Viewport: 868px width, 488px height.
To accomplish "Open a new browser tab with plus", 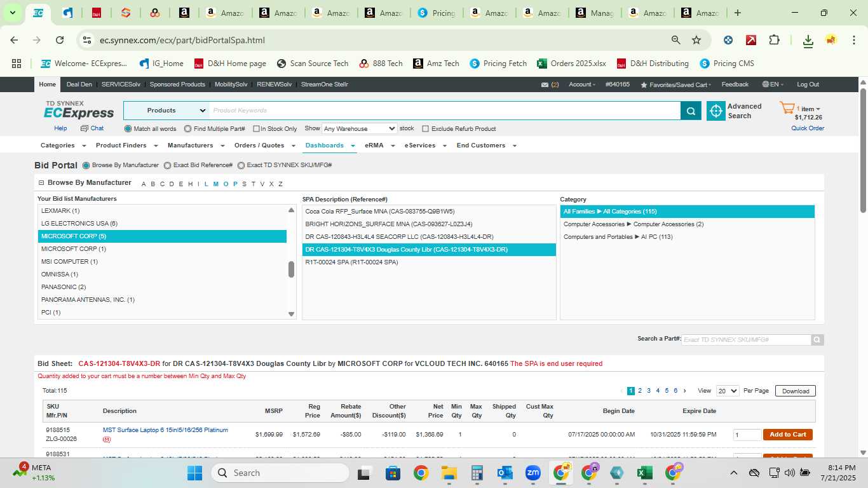I will click(738, 13).
